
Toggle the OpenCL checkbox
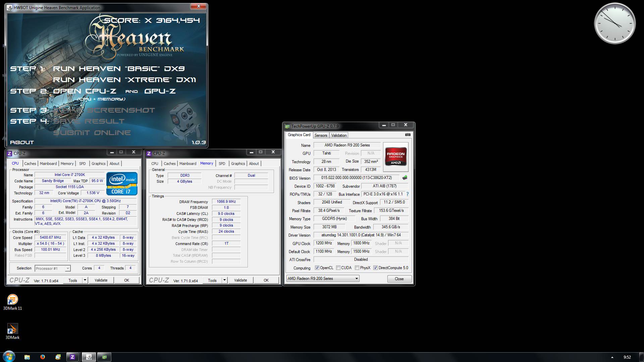[x=317, y=268]
